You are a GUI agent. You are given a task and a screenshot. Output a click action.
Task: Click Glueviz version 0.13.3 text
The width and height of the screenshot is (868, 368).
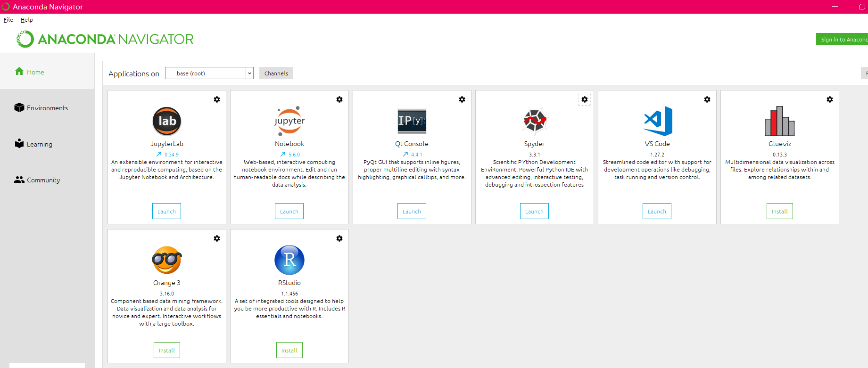[780, 155]
